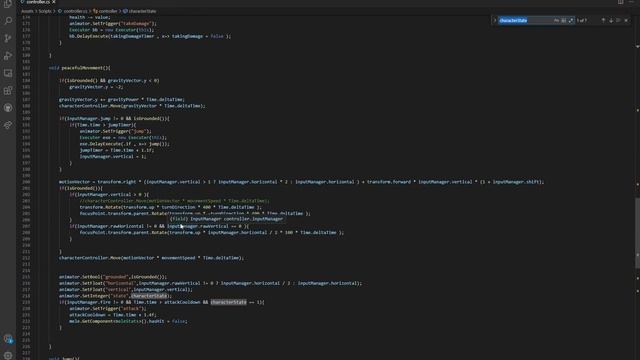
Task: Open the Remote Explorer view
Action: click(8, 73)
